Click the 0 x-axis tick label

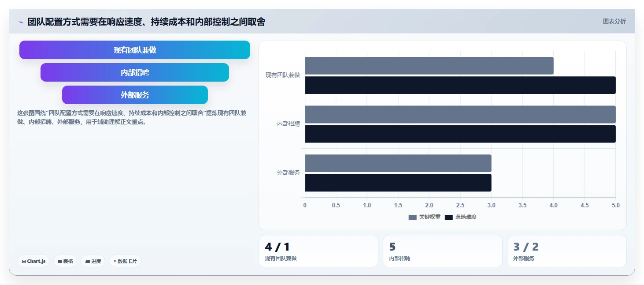(305, 205)
